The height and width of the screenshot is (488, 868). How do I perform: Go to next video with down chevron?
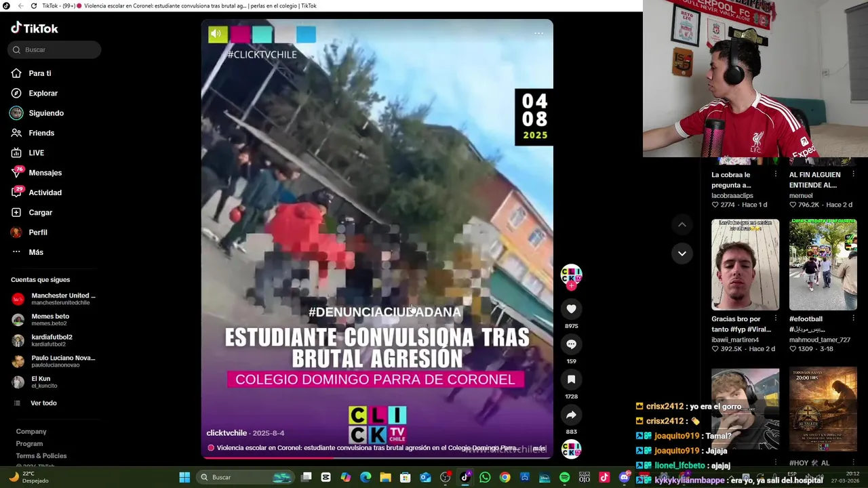[x=682, y=253]
